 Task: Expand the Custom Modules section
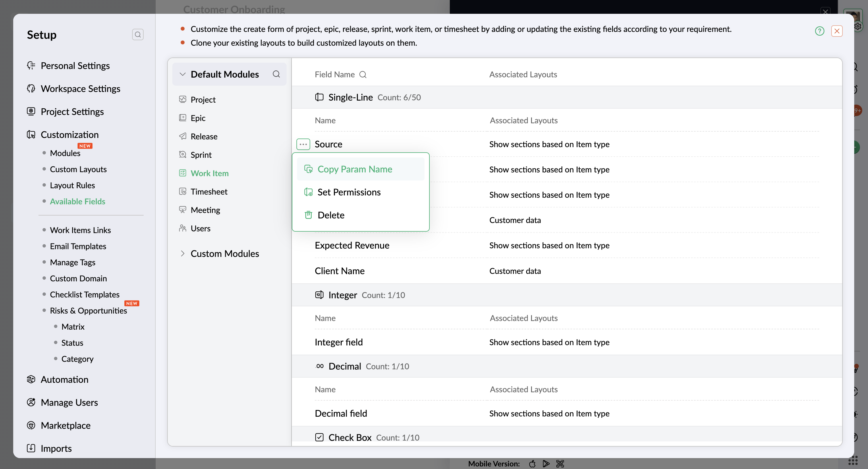(182, 253)
